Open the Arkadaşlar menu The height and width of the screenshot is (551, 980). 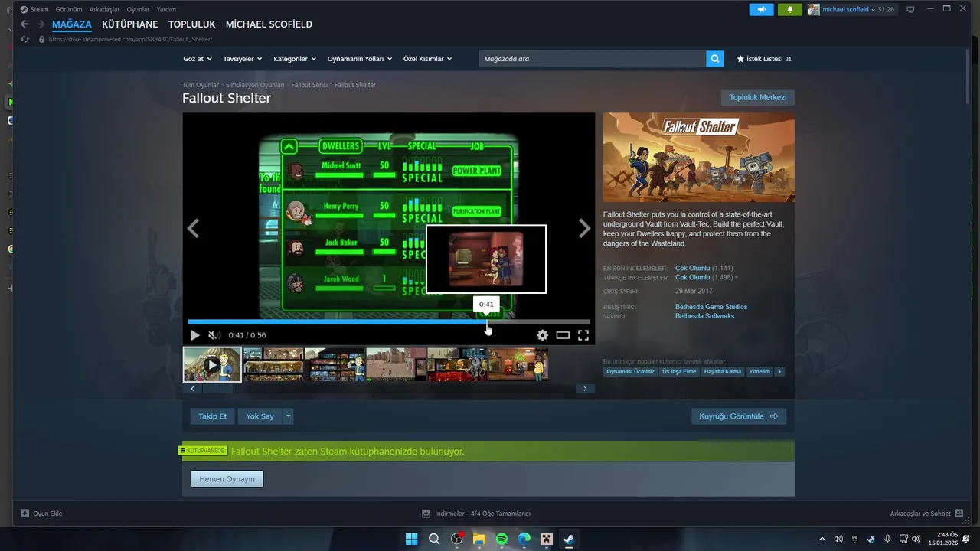pos(104,9)
